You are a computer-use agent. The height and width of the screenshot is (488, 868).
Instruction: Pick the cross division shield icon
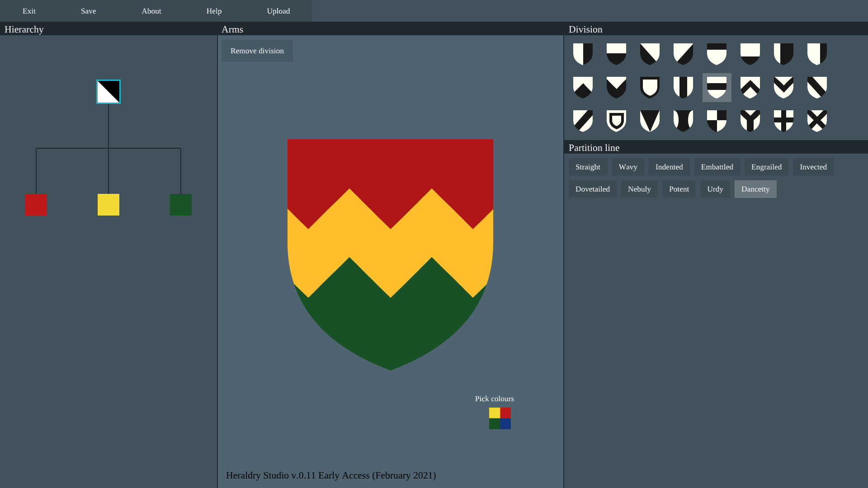[x=783, y=121]
